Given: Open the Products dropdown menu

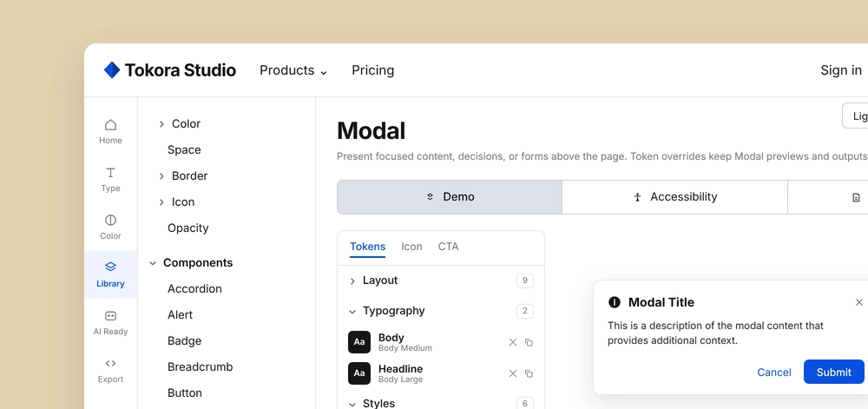Looking at the screenshot, I should 293,70.
